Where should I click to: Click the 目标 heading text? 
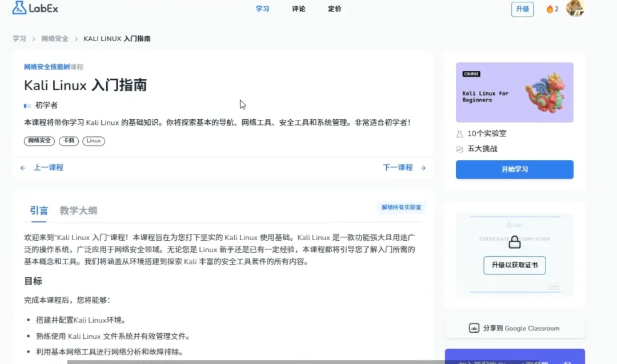pos(33,281)
